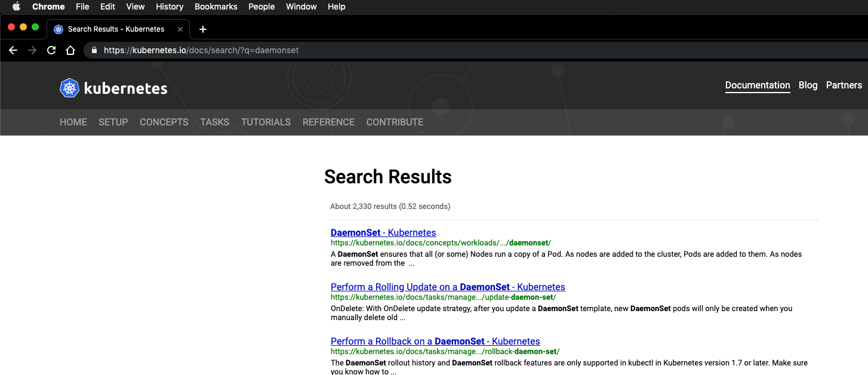Click the padlock icon in the address bar
The image size is (868, 375).
93,50
